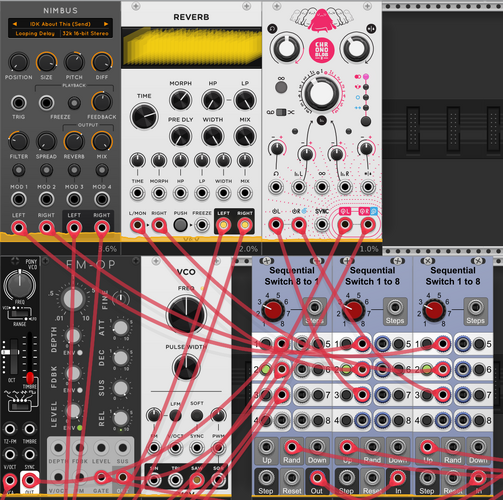The image size is (503, 500).
Task: Click the Nimbus SIZE knob
Action: click(x=46, y=62)
